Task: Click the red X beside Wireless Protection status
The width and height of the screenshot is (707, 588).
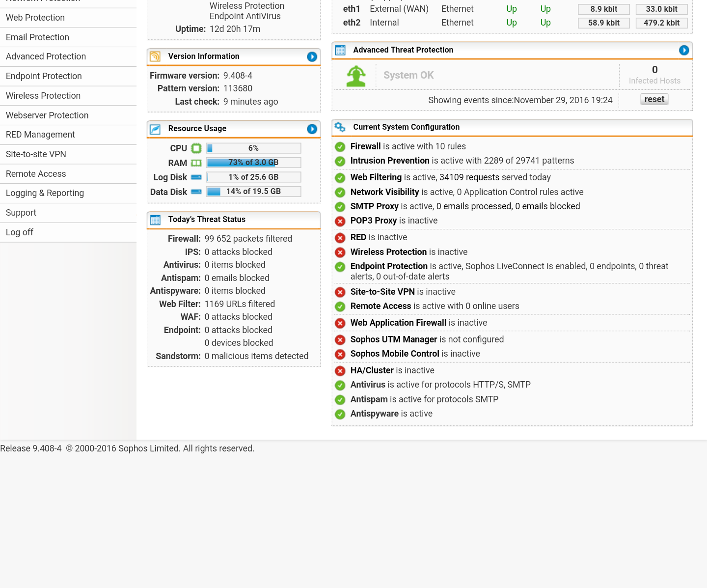Action: click(340, 252)
